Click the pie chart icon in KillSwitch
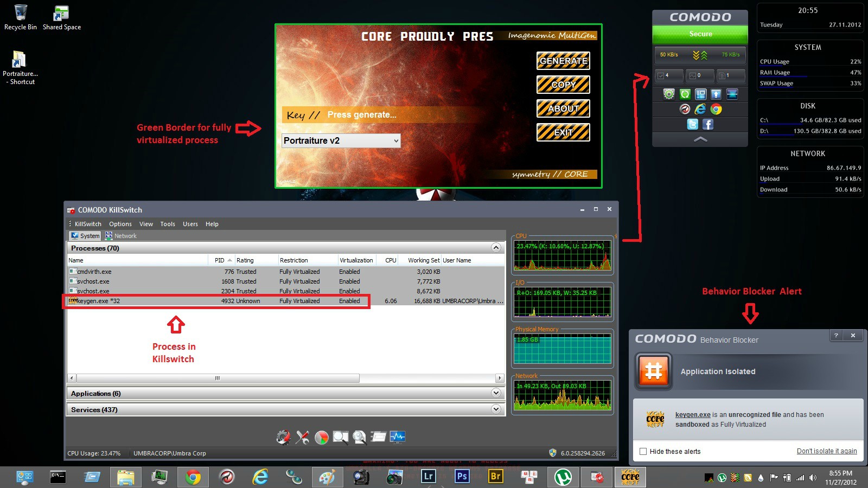868x488 pixels. (x=322, y=437)
